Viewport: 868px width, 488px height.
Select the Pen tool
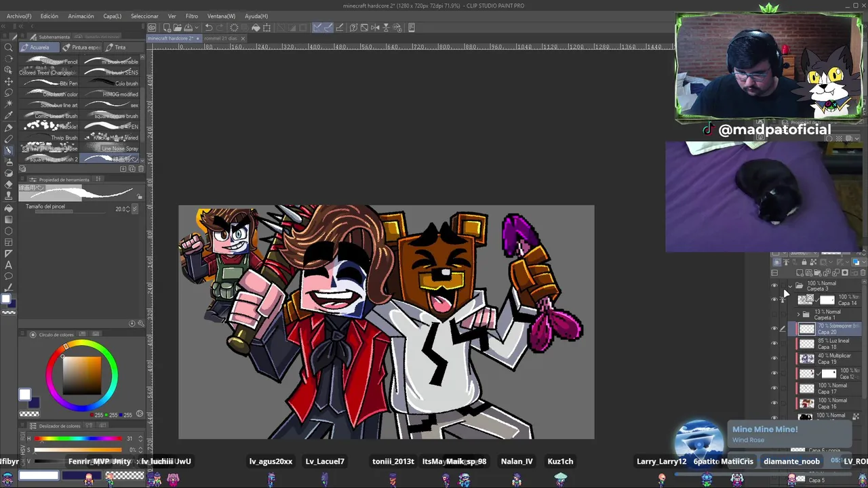pos(9,127)
